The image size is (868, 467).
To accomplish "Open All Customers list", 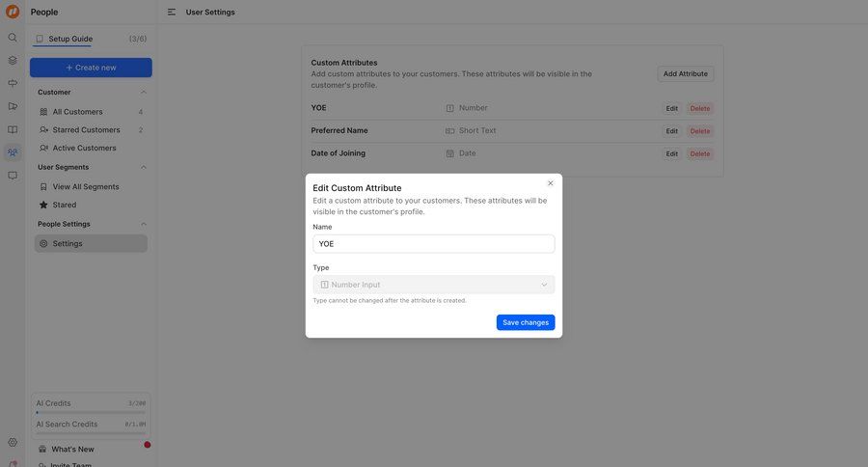I will tap(91, 112).
